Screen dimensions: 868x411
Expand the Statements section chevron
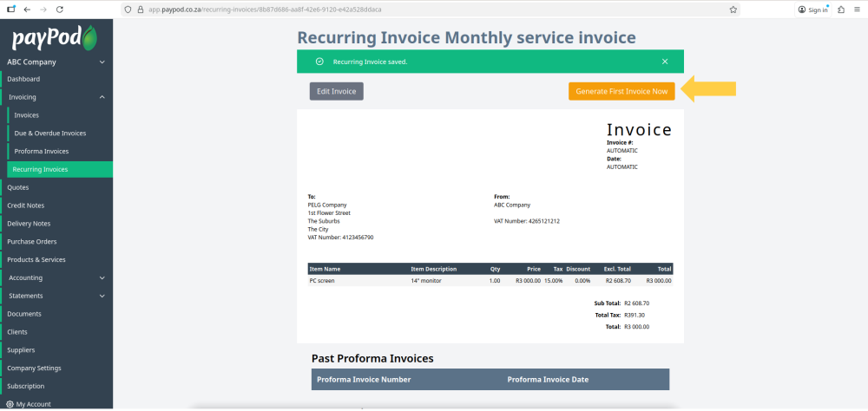[x=102, y=296]
